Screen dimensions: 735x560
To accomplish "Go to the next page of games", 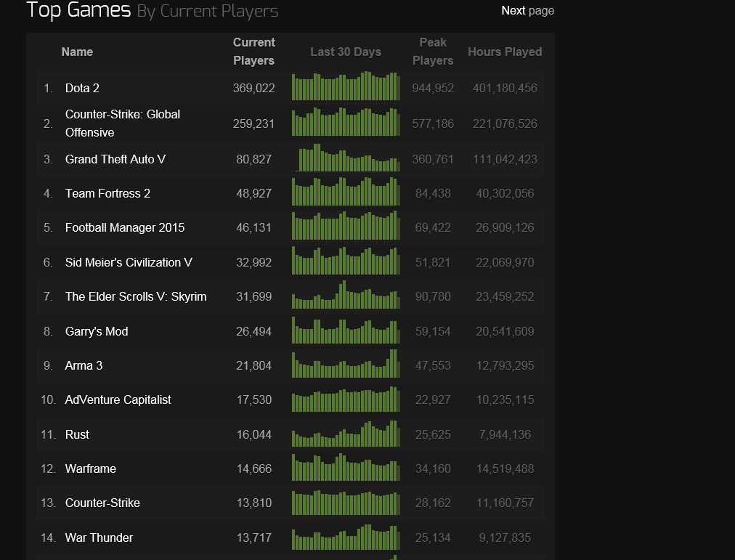I will [528, 11].
